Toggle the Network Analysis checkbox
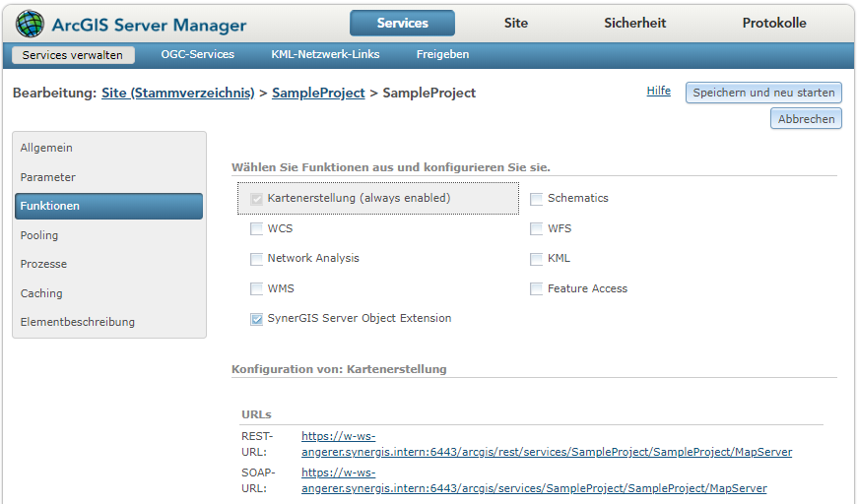The image size is (857, 504). (x=257, y=259)
